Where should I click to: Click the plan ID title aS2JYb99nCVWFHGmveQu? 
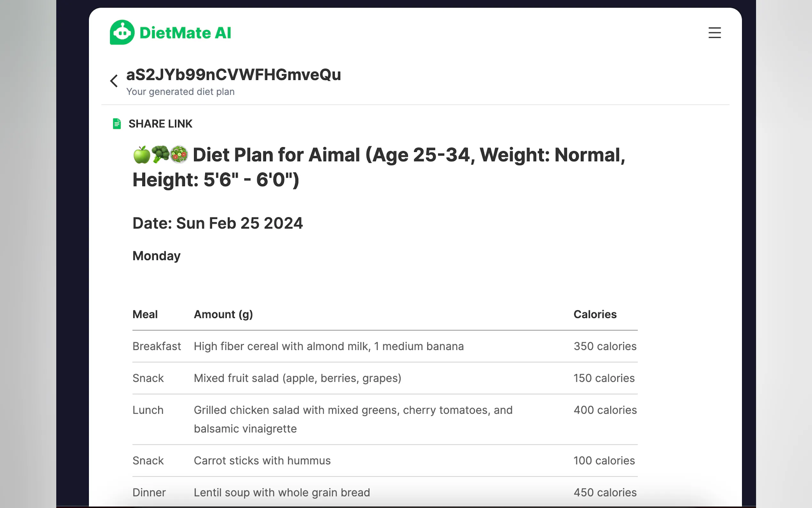233,75
